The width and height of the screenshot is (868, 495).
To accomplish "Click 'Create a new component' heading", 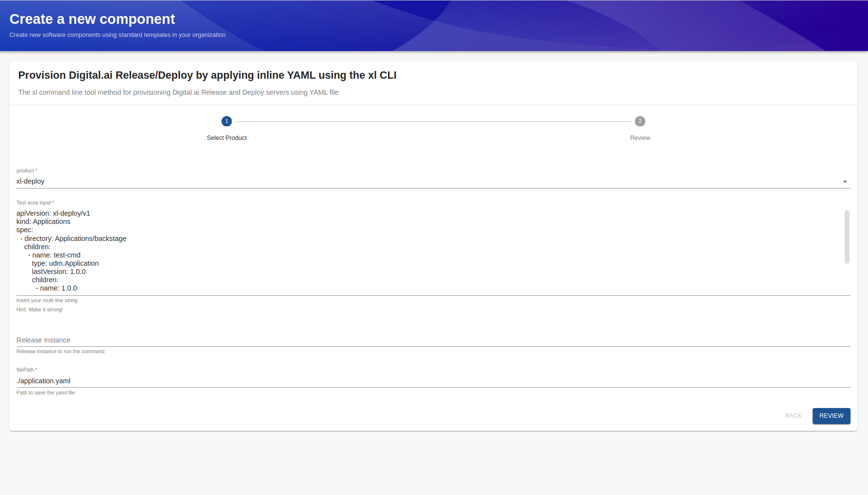I will (x=92, y=19).
